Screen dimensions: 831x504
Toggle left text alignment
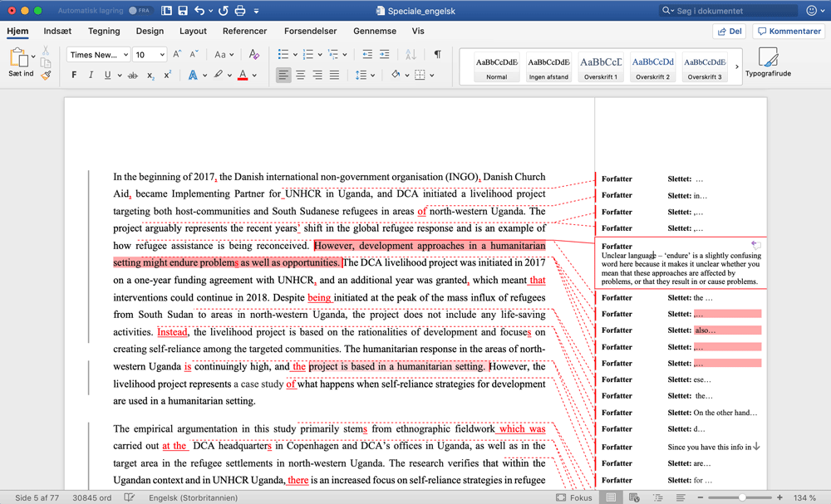pyautogui.click(x=283, y=76)
